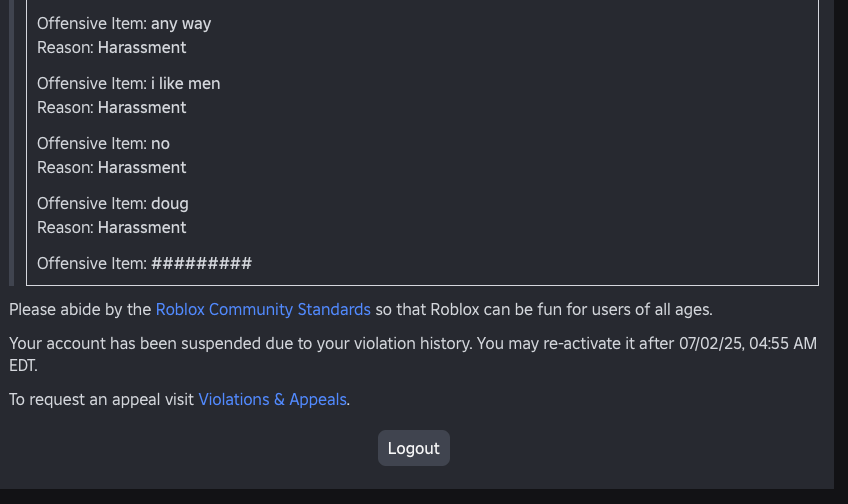Click the Logout button

(x=414, y=448)
